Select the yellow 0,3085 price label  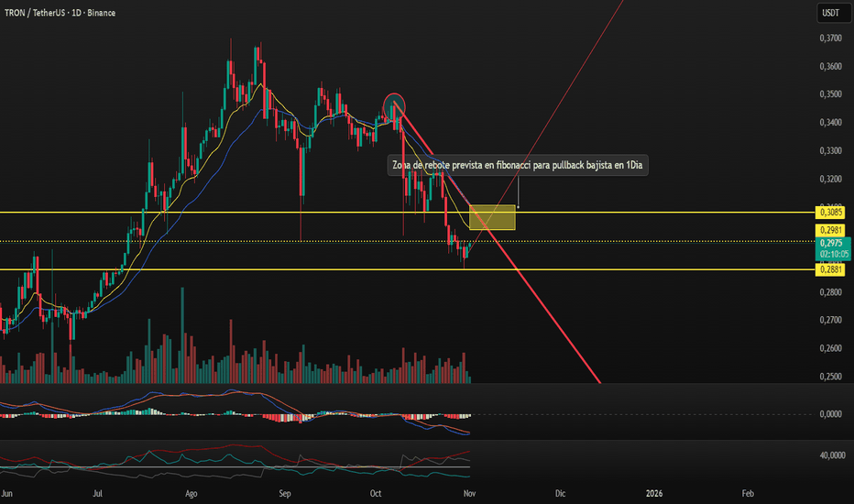pos(830,213)
